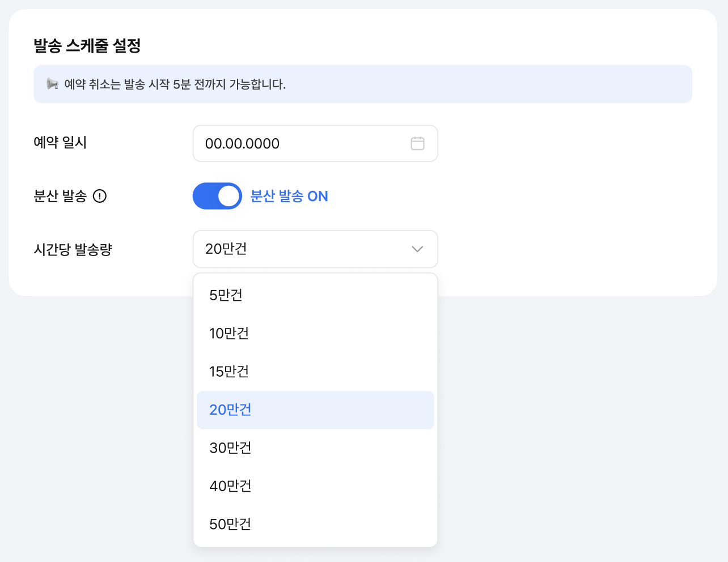728x562 pixels.
Task: Click megaphone icon in notice banner
Action: 52,84
